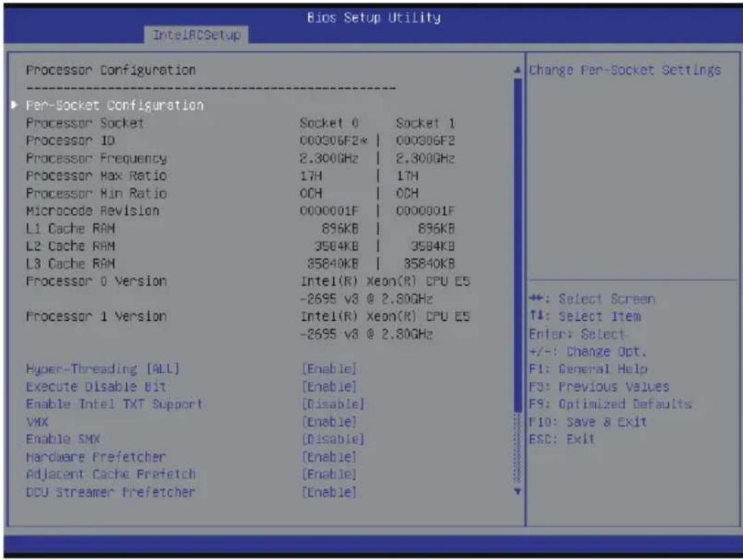
Task: Click the +/-: Change Opt. hint
Action: [x=587, y=352]
